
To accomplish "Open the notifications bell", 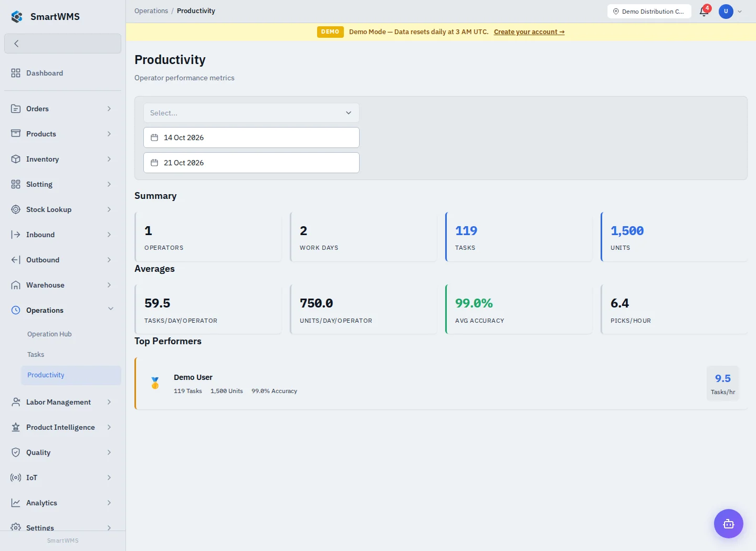I will point(704,12).
